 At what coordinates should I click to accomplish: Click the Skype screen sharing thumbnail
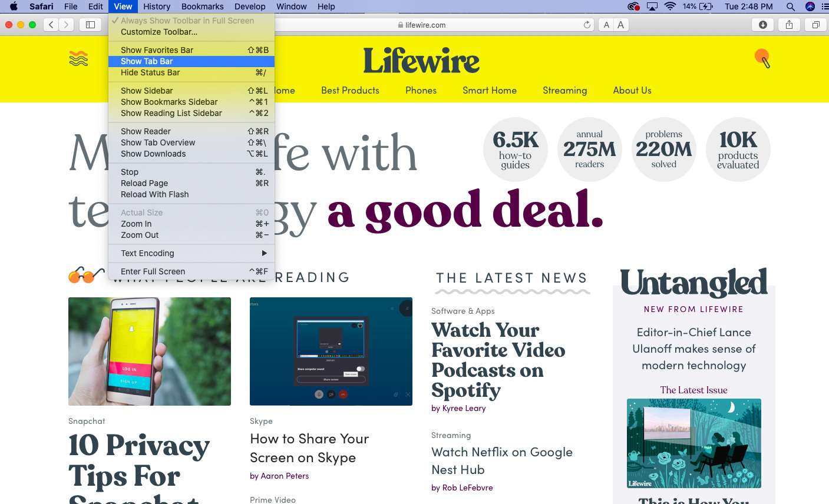point(331,352)
